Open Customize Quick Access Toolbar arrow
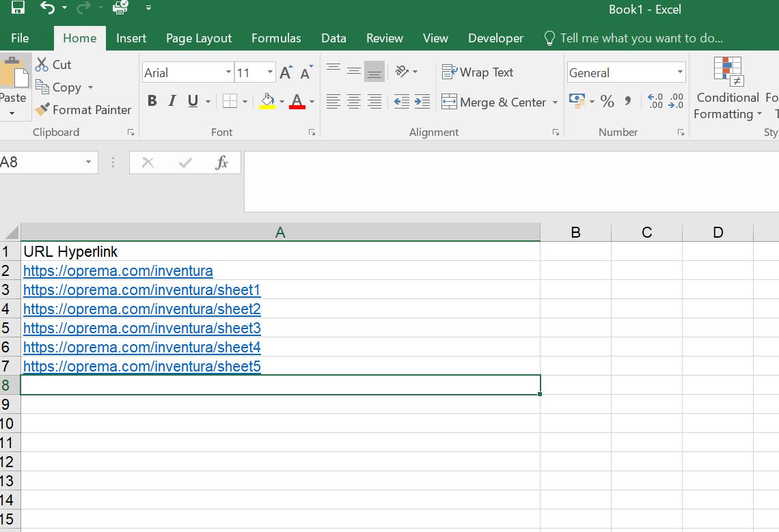The width and height of the screenshot is (779, 532). [148, 8]
